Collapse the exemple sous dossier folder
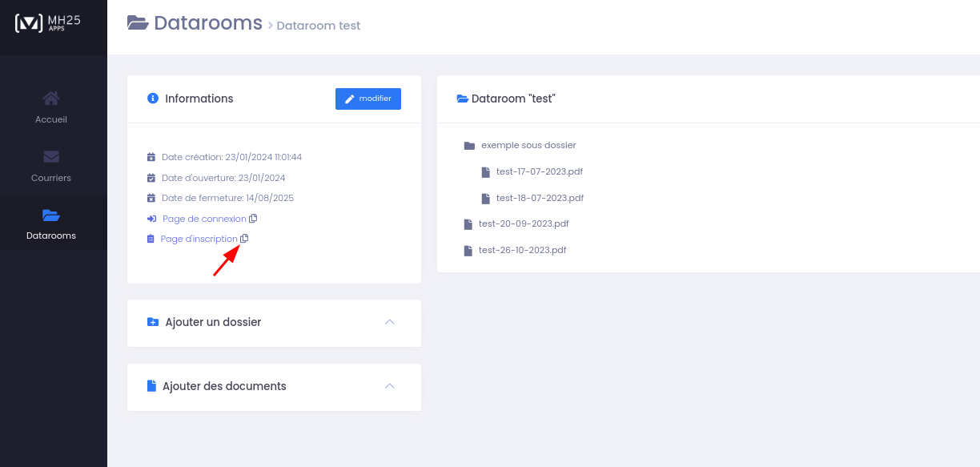 tap(528, 146)
